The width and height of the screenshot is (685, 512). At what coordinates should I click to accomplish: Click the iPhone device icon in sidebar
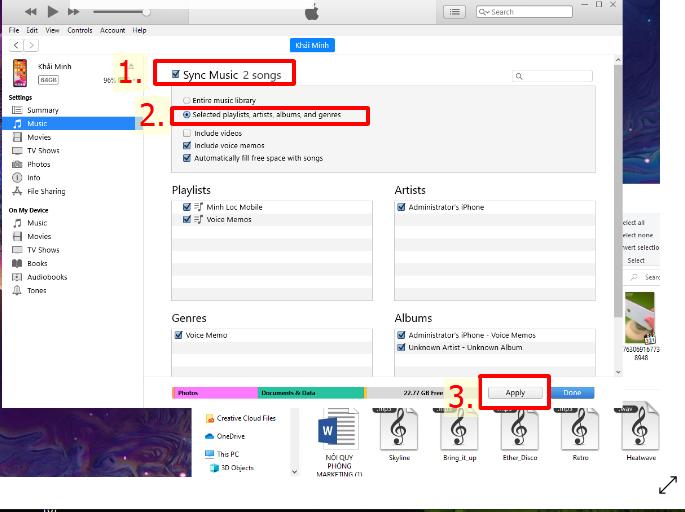(x=20, y=73)
